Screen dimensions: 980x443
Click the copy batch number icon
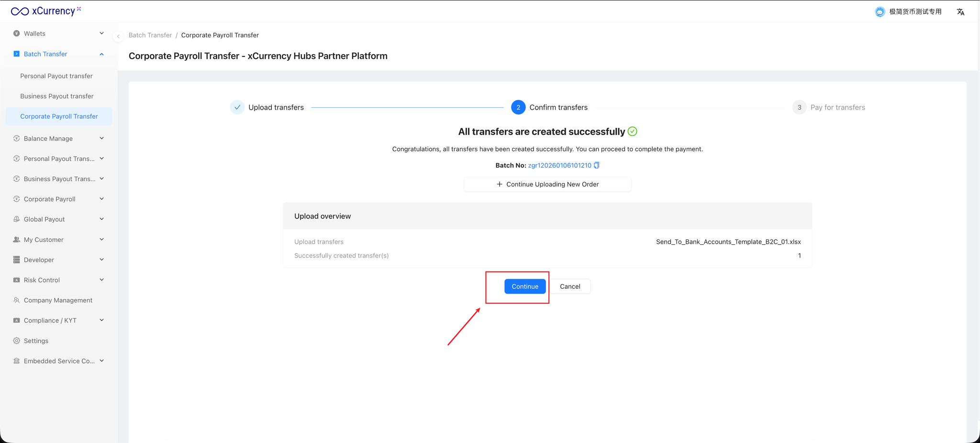coord(597,165)
